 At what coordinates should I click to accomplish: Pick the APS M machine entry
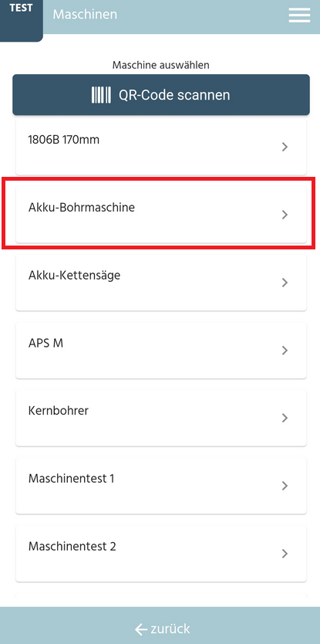point(161,350)
